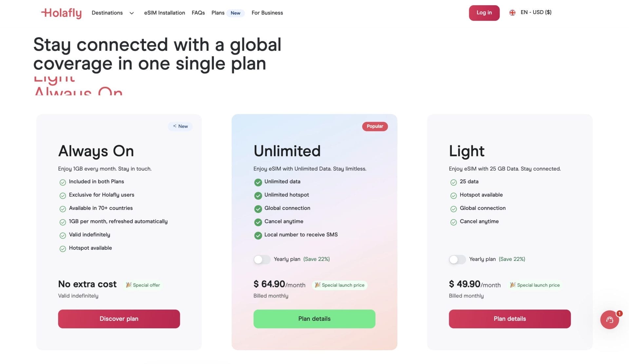
Task: Expand the Destinations dropdown chevron
Action: [132, 13]
